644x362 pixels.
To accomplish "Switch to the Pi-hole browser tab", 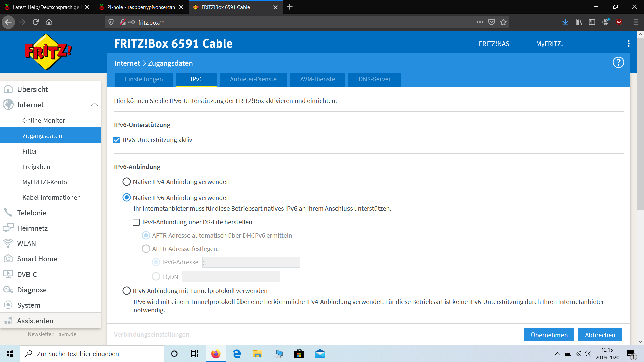I will [141, 7].
